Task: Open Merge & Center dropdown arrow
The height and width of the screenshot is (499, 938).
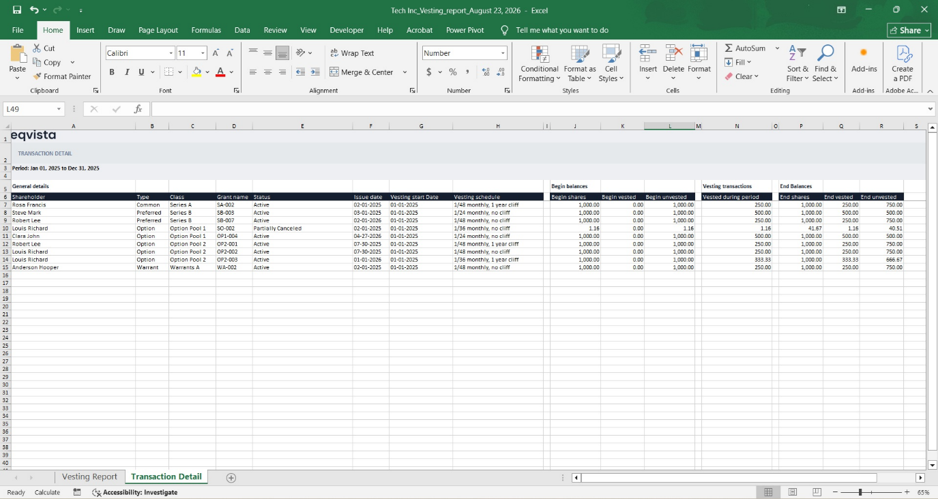Action: click(404, 72)
